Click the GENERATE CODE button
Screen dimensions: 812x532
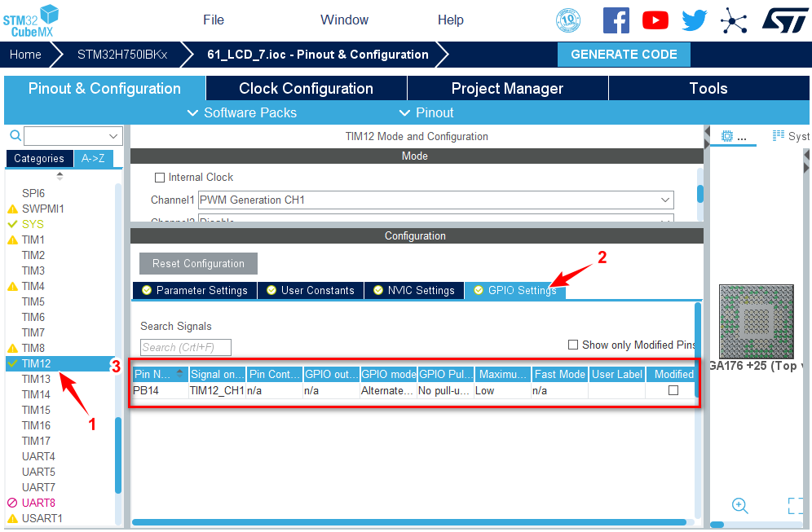coord(624,55)
